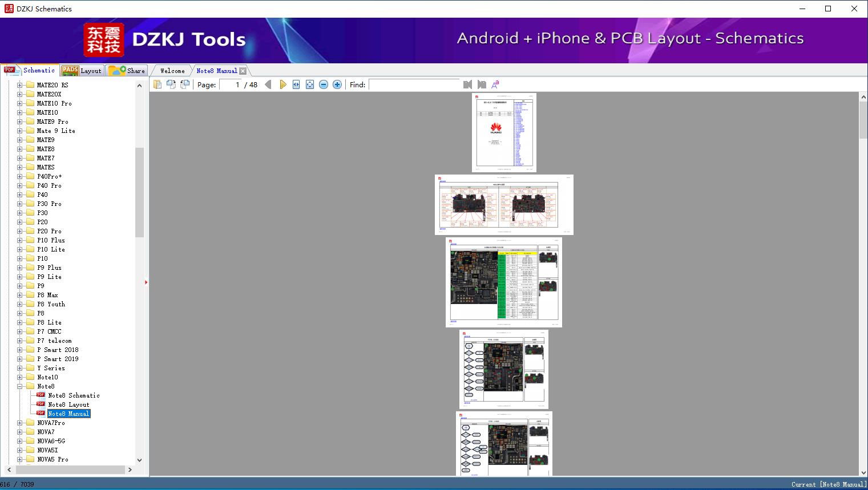
Task: Click the previous page arrow
Action: [268, 84]
